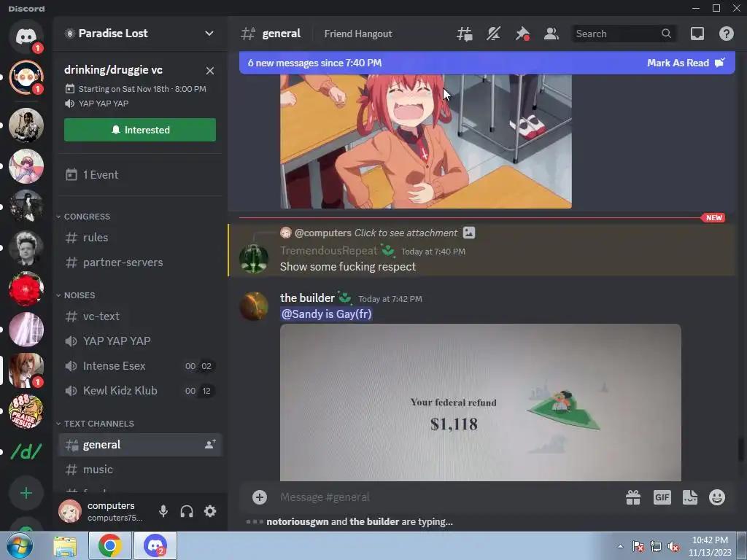This screenshot has height=560, width=747.
Task: Open Google Chrome in taskbar
Action: (x=109, y=545)
